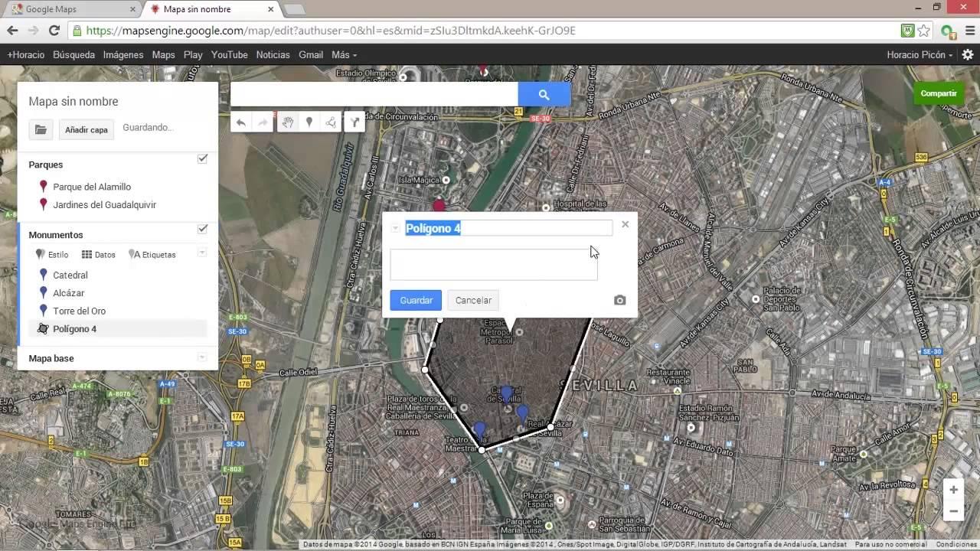Select the add directions tool
Screen dimensions: 980x551
354,122
